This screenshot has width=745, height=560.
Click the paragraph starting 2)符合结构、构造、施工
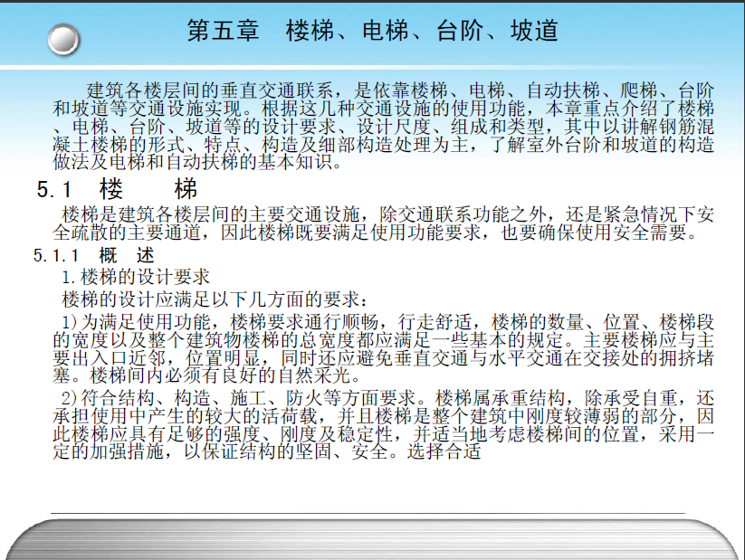pos(384,424)
